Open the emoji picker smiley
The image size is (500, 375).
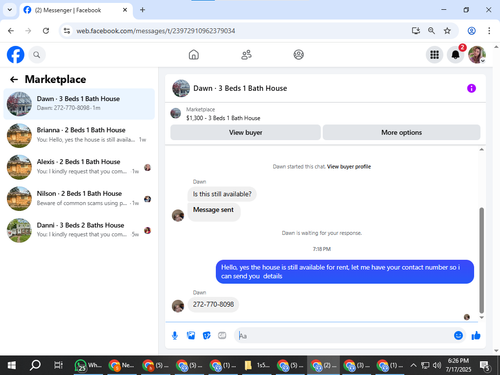tap(458, 335)
